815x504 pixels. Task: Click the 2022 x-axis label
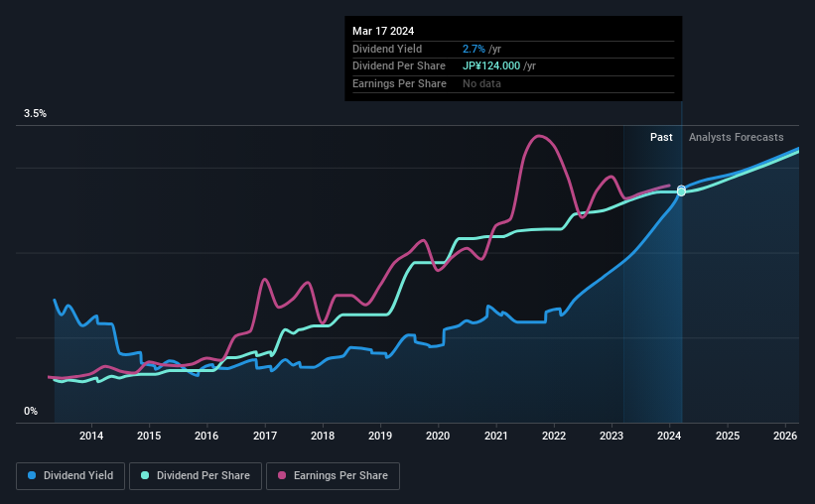pos(554,436)
